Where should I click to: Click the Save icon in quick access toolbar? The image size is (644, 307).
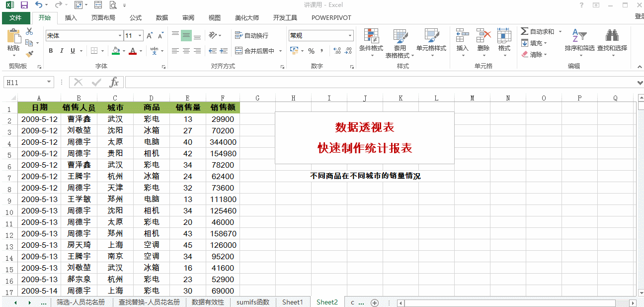point(24,5)
